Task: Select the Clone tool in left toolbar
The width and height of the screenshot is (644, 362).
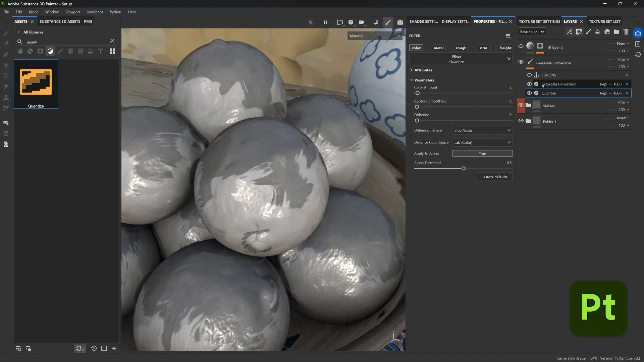Action: click(x=6, y=98)
